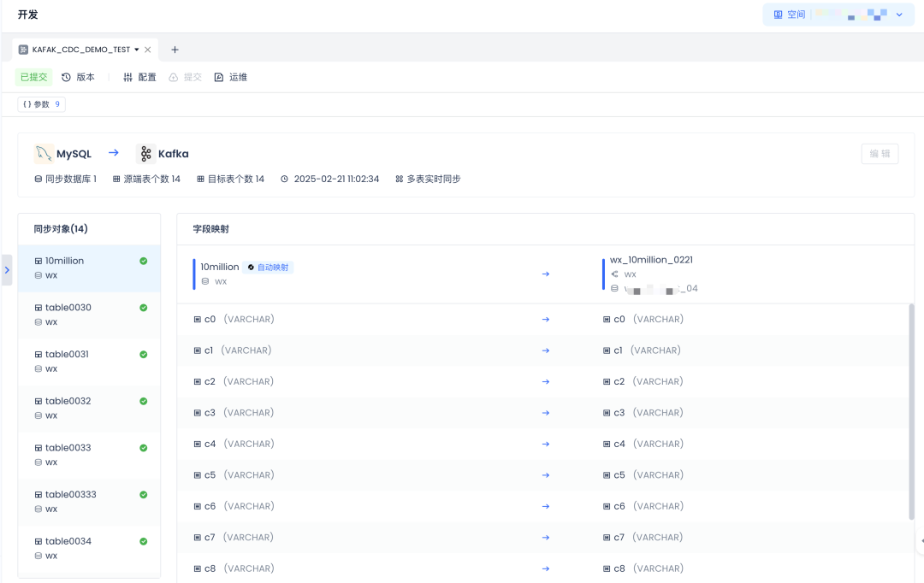924x583 pixels.
Task: Click the arrow between MySQL and Kafka
Action: (114, 152)
